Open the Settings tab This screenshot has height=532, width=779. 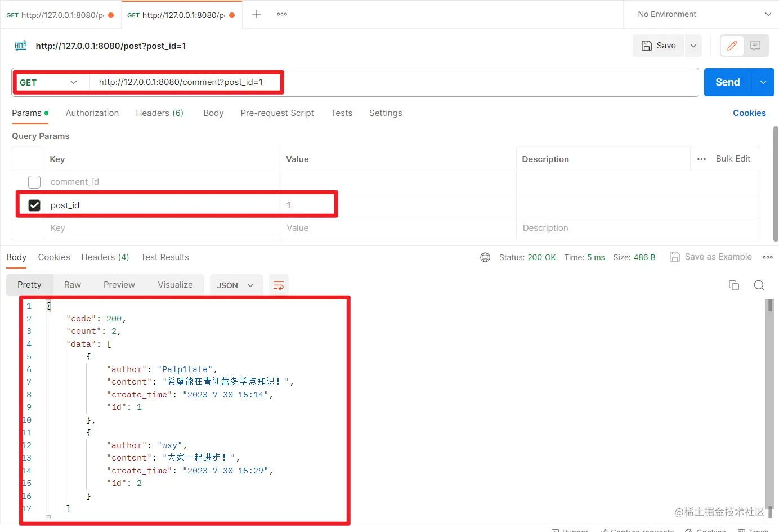[386, 113]
